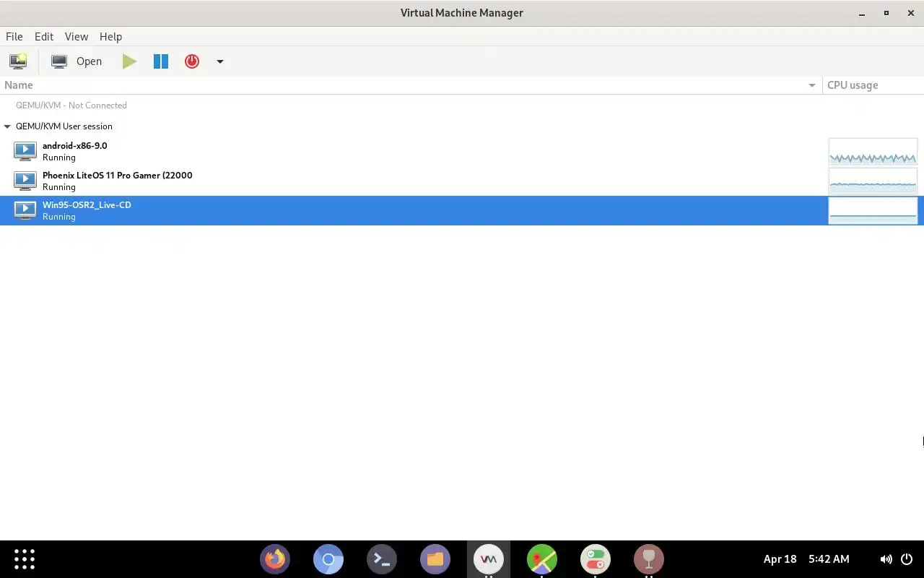
Task: Select QEMU/KVM - Not Connected entry
Action: [71, 105]
